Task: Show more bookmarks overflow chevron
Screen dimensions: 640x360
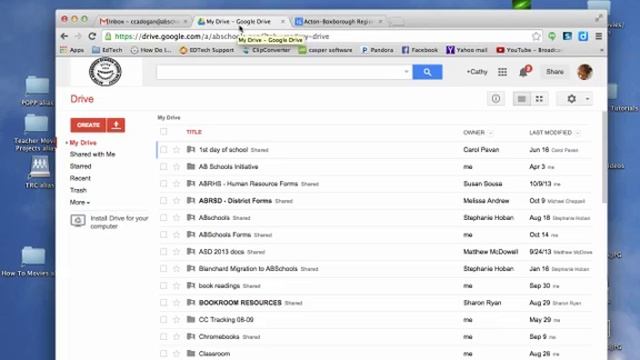Action: [x=601, y=50]
